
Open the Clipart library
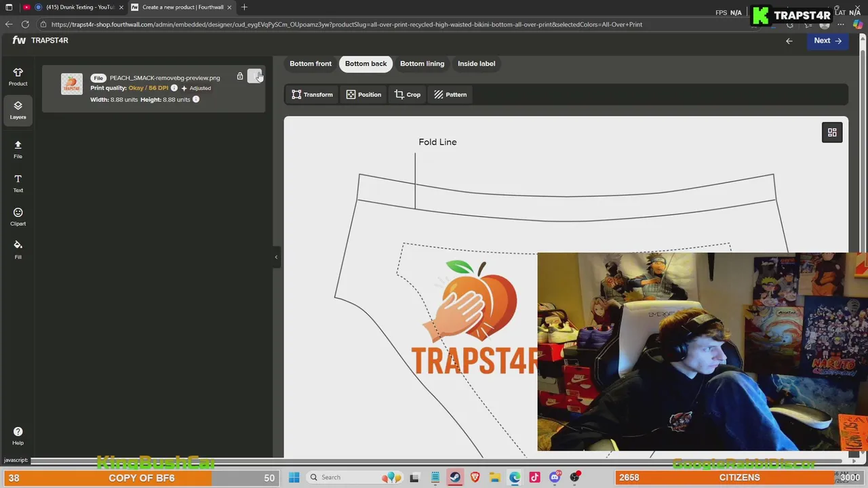click(18, 217)
